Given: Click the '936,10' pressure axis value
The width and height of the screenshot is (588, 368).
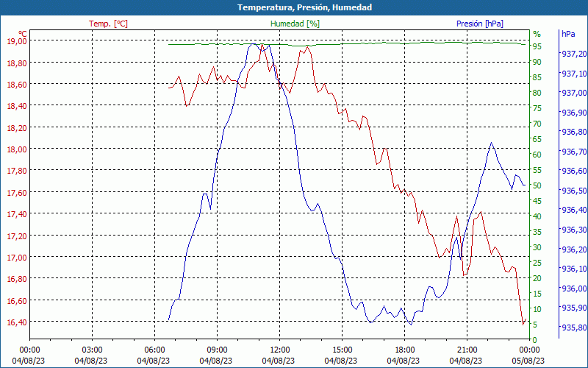Looking at the screenshot, I should [x=574, y=269].
